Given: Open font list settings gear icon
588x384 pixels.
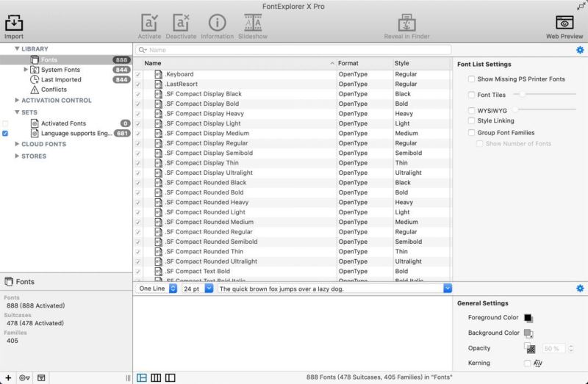Looking at the screenshot, I should (580, 50).
